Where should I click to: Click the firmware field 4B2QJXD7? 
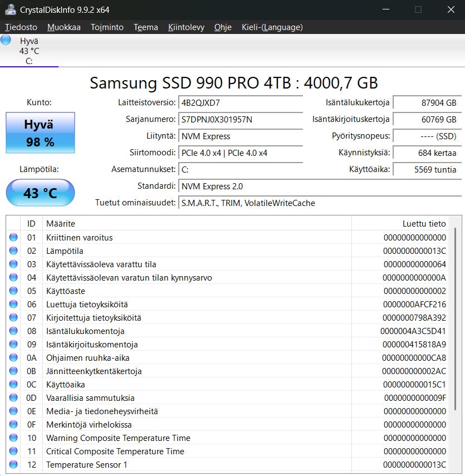tap(241, 102)
